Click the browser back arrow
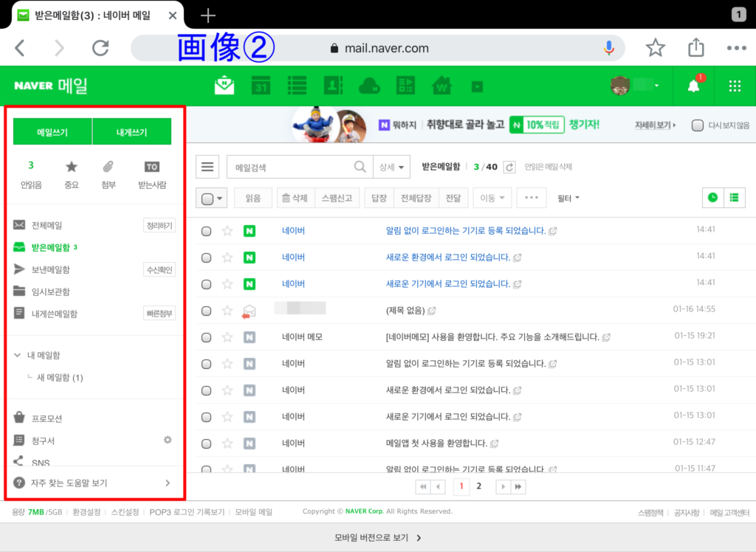Screen dimensions: 756x552 click(x=20, y=48)
